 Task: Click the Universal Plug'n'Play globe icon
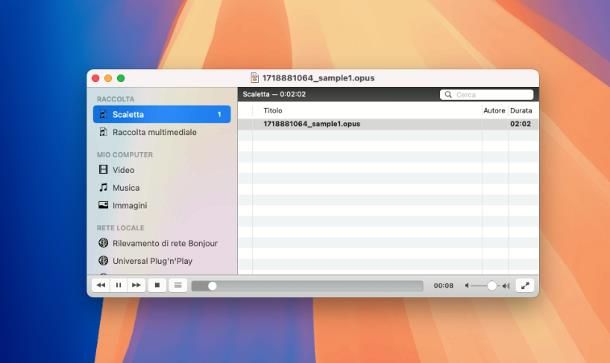(x=103, y=260)
